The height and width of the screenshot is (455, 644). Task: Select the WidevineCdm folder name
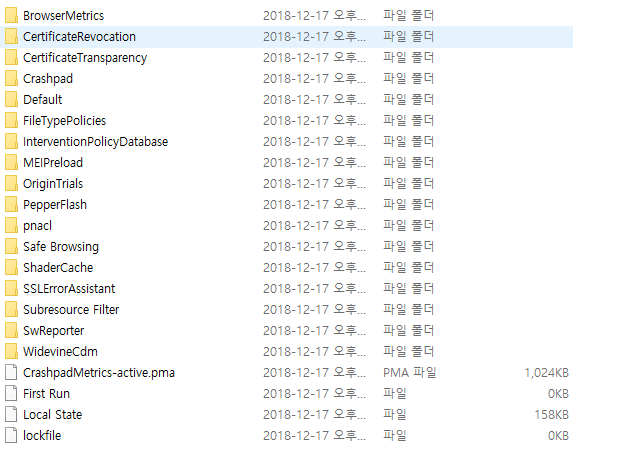coord(60,352)
